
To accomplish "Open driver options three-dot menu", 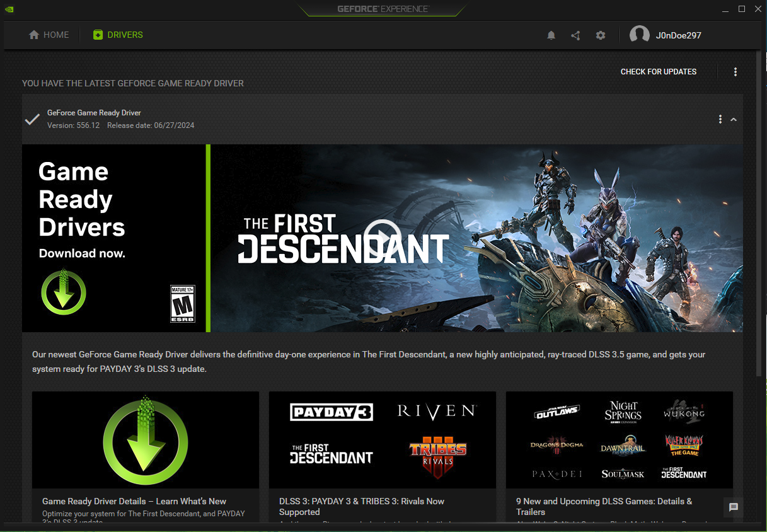I will click(720, 119).
